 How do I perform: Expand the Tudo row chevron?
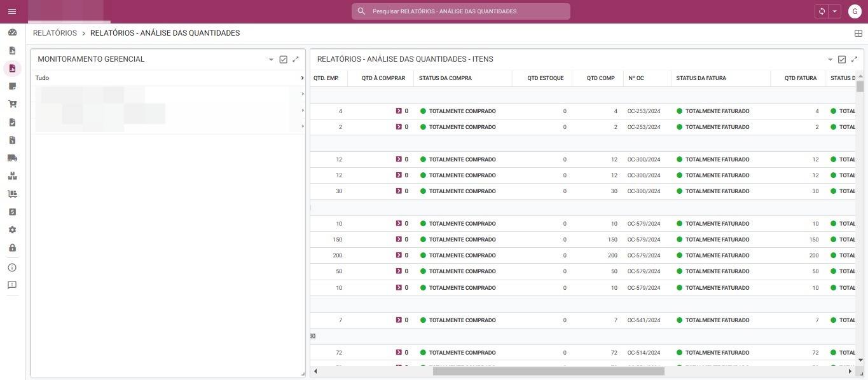[302, 78]
